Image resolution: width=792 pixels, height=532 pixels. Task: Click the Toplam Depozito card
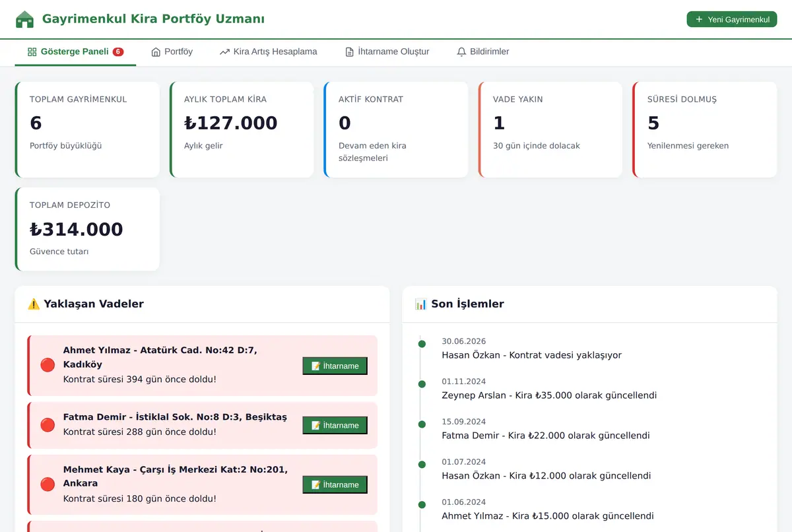point(87,229)
